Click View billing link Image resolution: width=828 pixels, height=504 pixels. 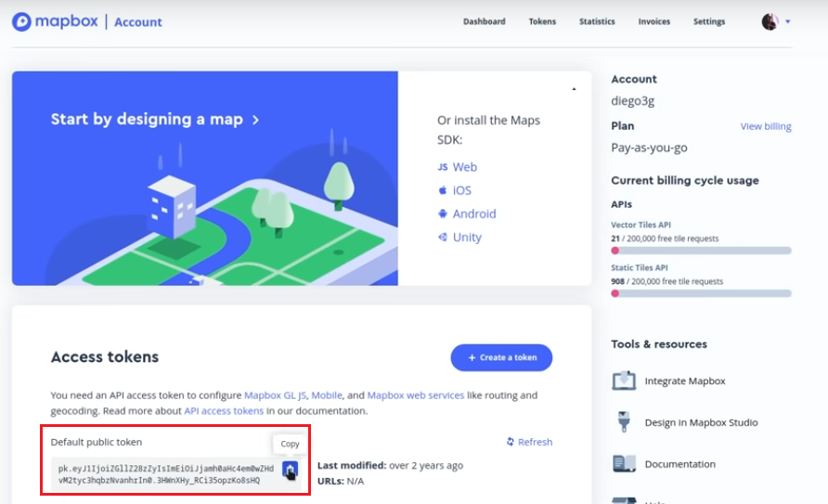[x=766, y=126]
